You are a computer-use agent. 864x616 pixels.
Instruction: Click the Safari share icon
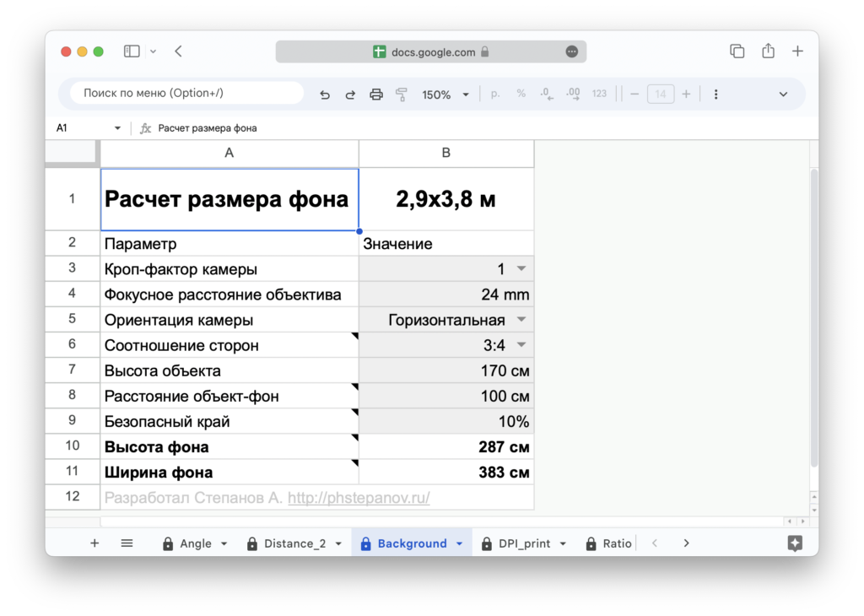[768, 51]
